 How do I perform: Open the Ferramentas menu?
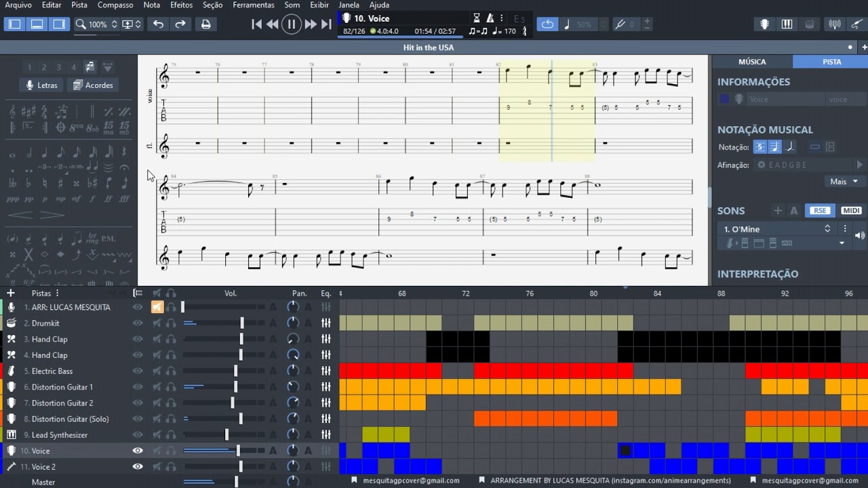click(x=254, y=5)
